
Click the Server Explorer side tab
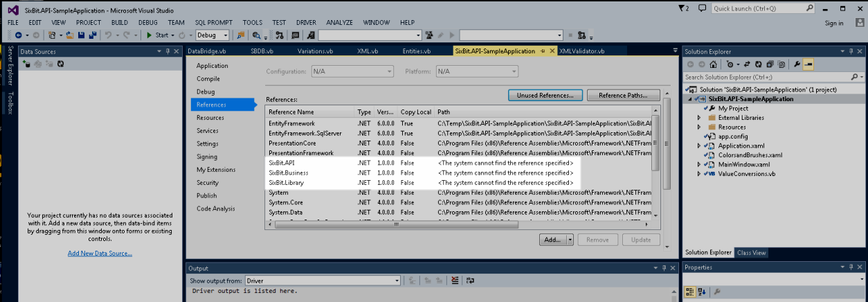point(10,66)
